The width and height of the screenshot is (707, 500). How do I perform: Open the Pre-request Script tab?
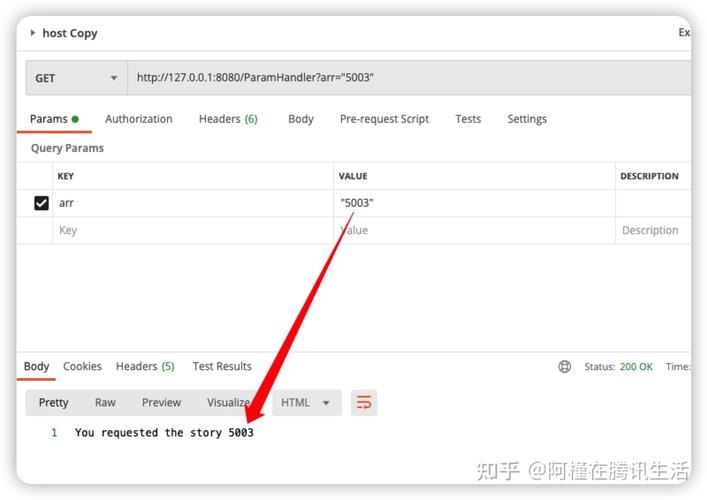tap(384, 119)
